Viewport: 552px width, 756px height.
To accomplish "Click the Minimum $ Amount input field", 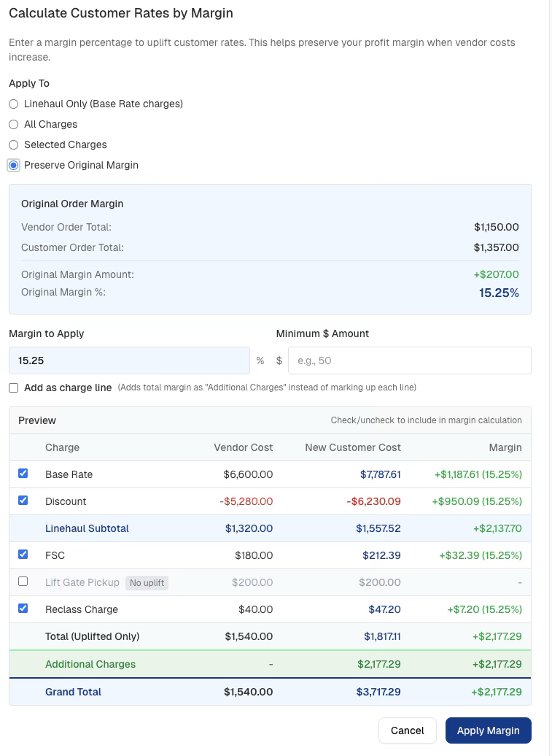I will click(409, 360).
